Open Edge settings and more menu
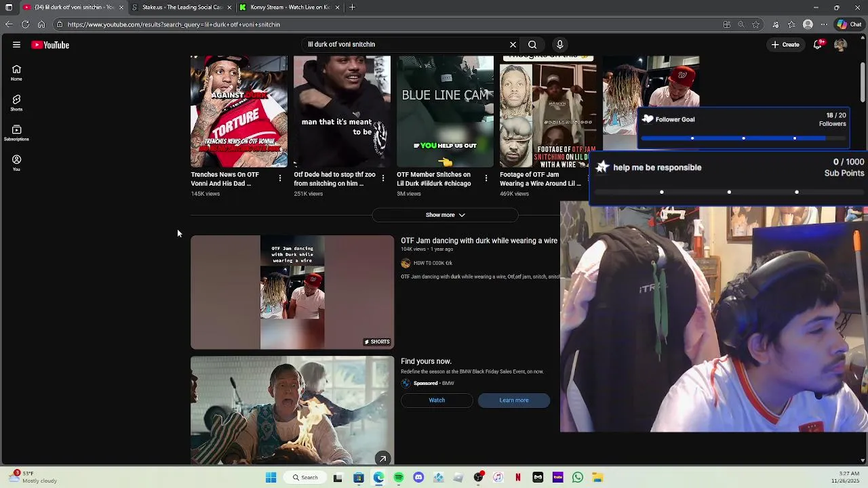Screen dimensions: 868x488 tap(824, 24)
